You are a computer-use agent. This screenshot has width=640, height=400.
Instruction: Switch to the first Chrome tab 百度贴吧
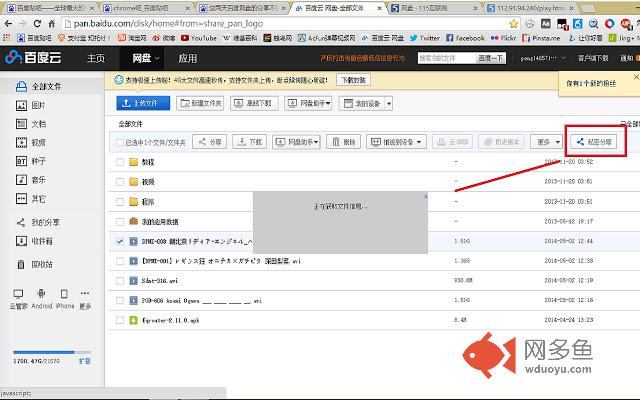coord(51,8)
